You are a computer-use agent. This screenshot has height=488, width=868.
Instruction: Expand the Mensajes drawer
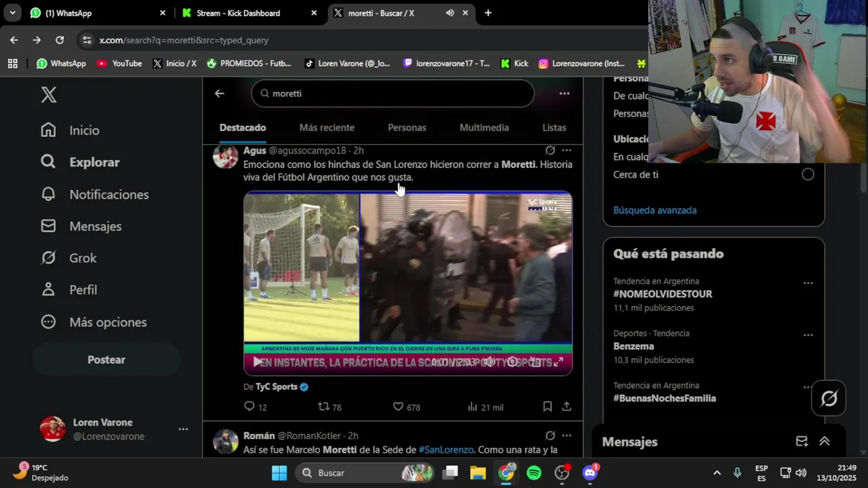825,441
